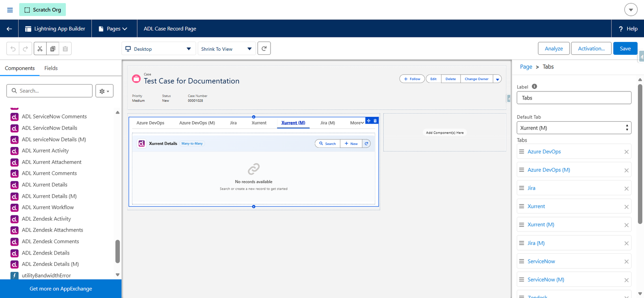This screenshot has height=298, width=644.
Task: Refresh the canvas preview
Action: [x=264, y=48]
